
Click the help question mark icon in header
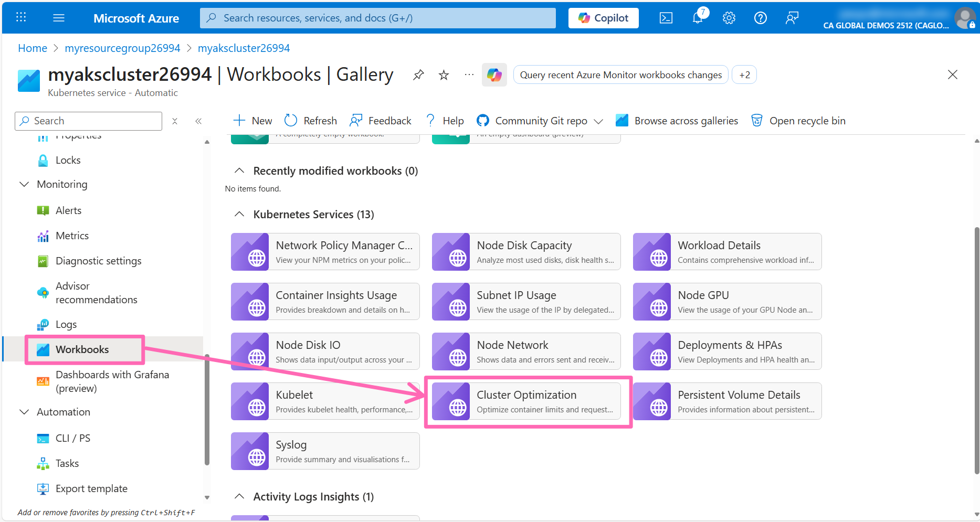[x=760, y=18]
